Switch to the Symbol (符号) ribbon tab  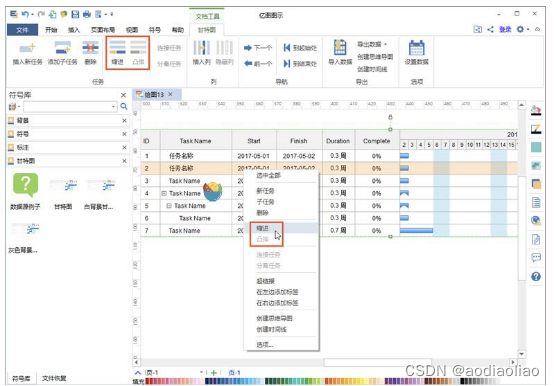[154, 30]
